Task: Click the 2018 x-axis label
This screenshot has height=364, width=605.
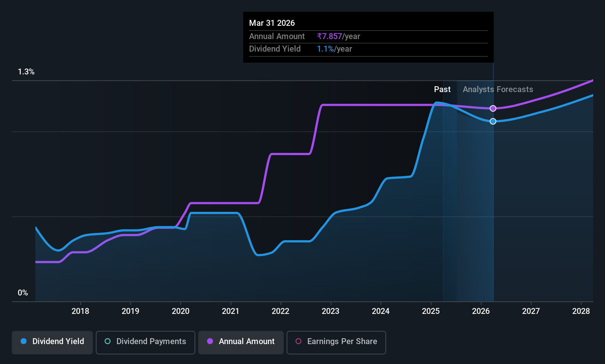Action: [x=80, y=311]
